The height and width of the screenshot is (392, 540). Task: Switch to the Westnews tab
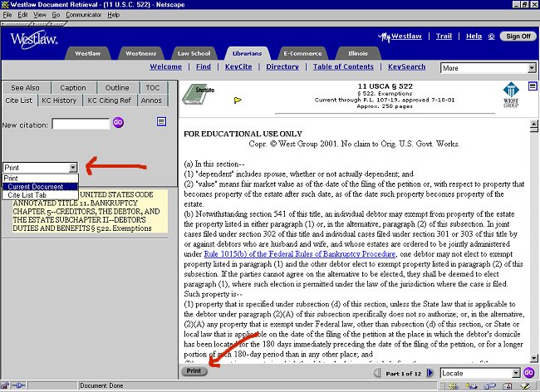click(x=141, y=53)
